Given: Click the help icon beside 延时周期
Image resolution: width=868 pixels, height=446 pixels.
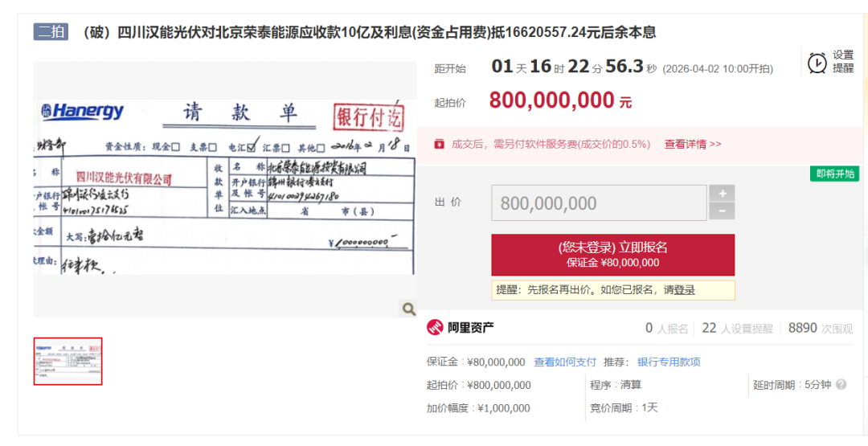Looking at the screenshot, I should pyautogui.click(x=841, y=385).
